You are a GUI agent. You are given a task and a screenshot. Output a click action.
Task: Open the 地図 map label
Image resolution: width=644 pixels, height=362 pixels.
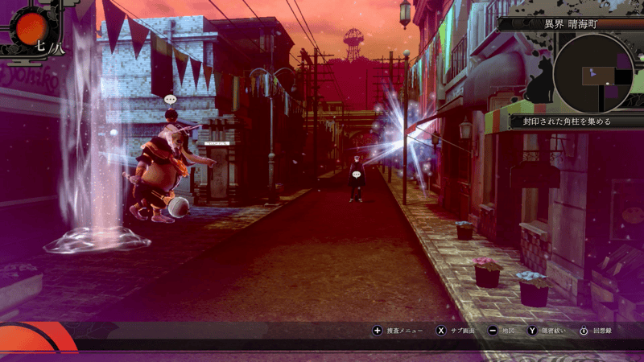(508, 331)
